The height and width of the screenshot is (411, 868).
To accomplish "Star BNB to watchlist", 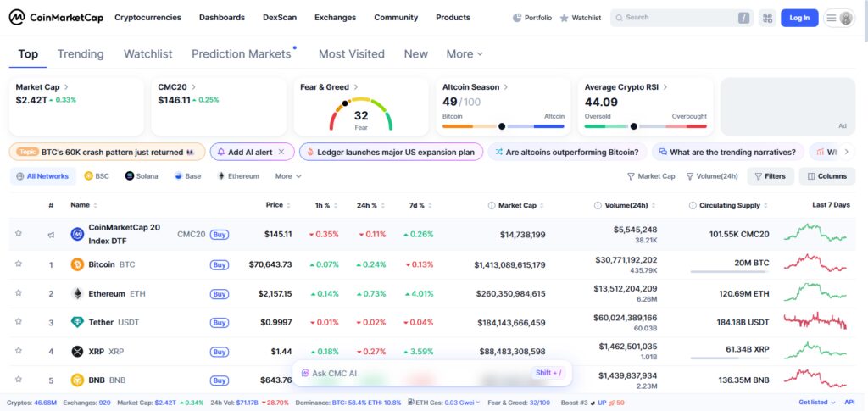I will click(x=19, y=380).
